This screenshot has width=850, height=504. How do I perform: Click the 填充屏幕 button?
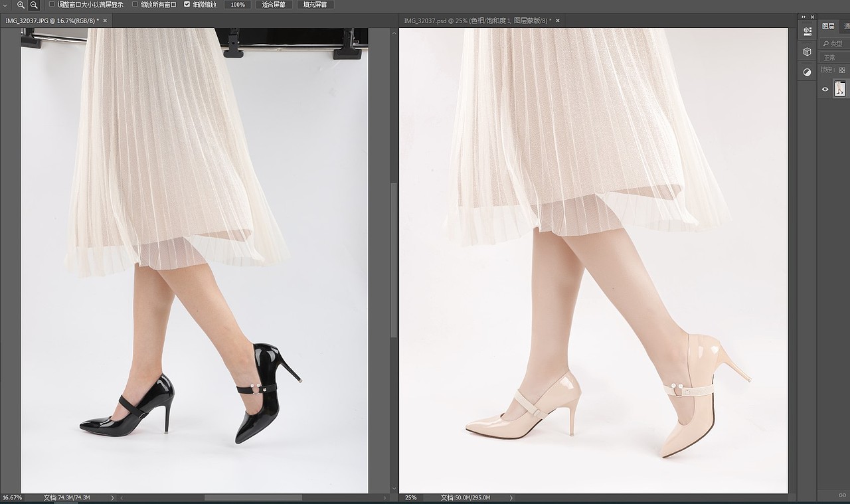[x=315, y=5]
